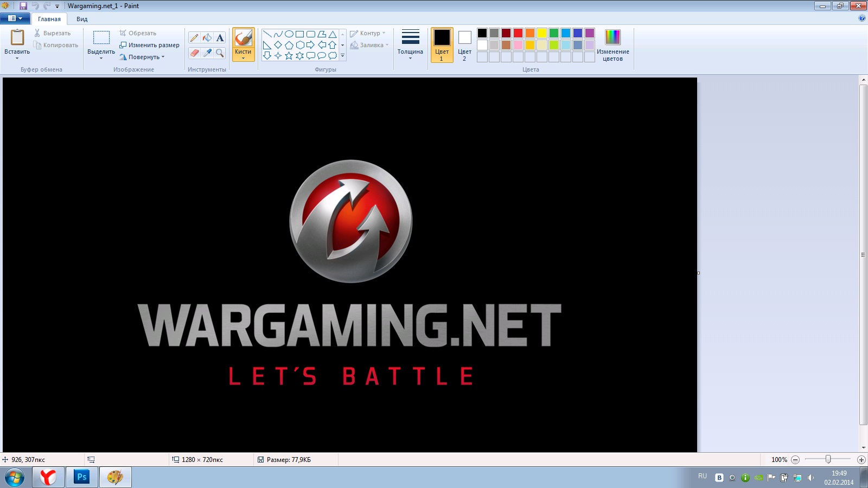The height and width of the screenshot is (488, 868).
Task: Expand the shapes gallery with bottom arrow
Action: pos(342,55)
